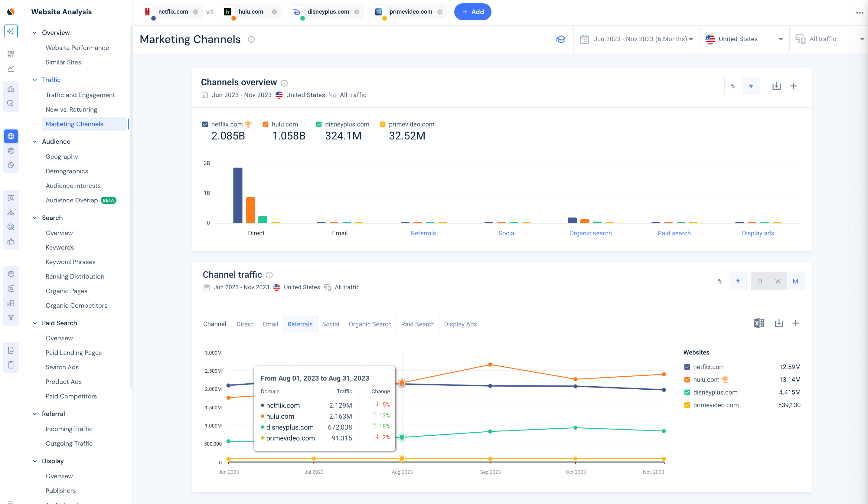Uncheck hulu.com in Websites legend

click(687, 380)
